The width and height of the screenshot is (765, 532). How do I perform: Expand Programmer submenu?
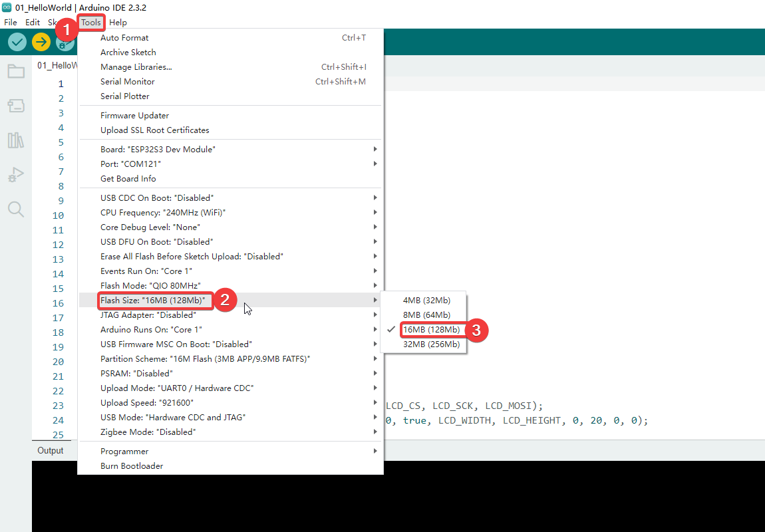coord(230,452)
